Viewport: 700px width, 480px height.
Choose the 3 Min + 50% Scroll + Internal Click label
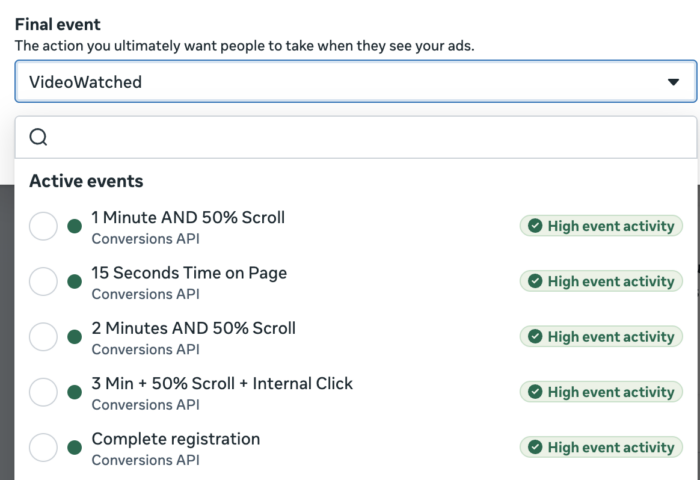(222, 384)
